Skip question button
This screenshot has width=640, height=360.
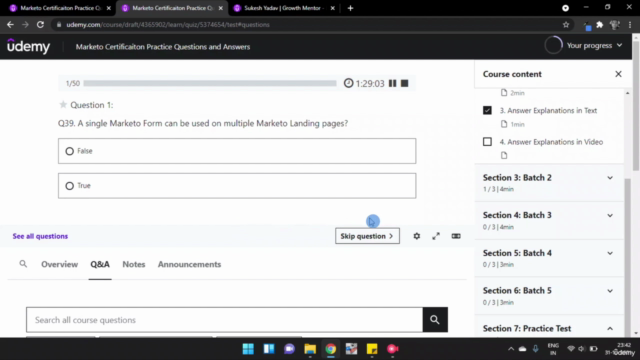pyautogui.click(x=367, y=236)
